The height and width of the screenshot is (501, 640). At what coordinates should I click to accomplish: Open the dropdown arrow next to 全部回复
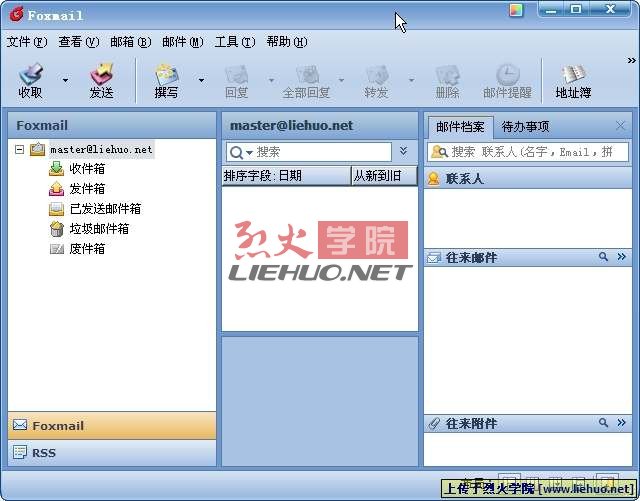341,80
